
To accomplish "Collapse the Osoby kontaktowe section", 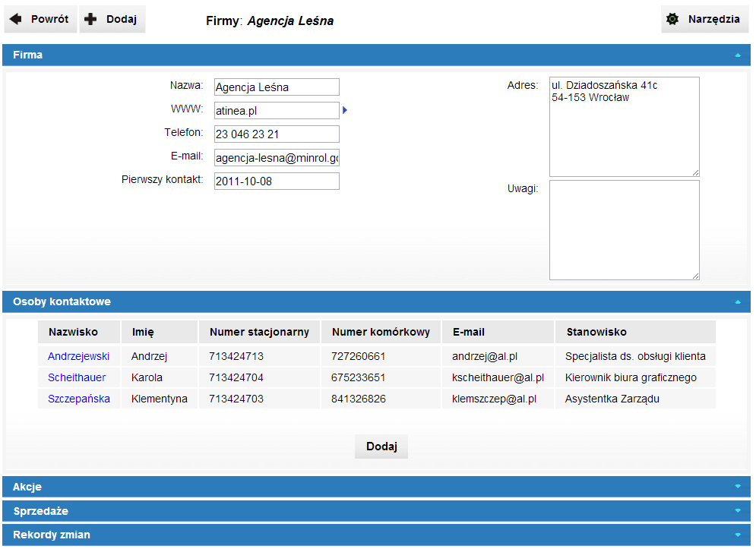I will [737, 302].
